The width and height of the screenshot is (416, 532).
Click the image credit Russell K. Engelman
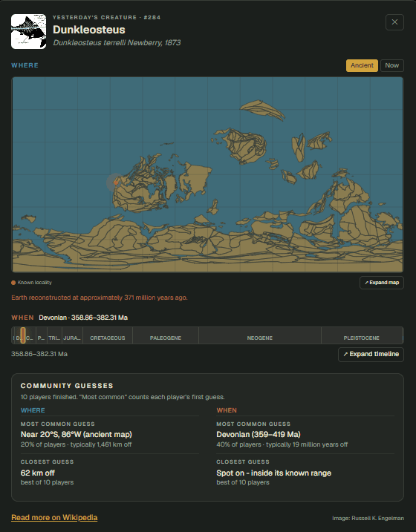coord(368,518)
